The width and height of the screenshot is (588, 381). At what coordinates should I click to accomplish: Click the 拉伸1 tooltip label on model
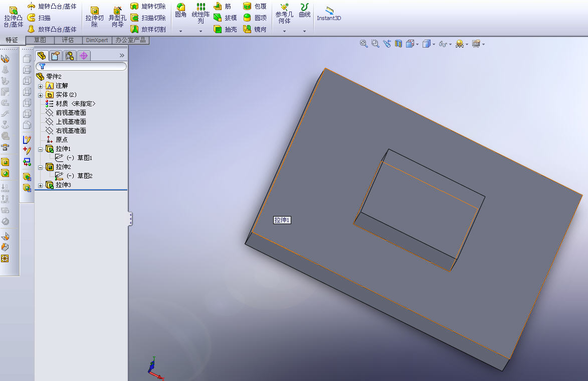coord(282,220)
